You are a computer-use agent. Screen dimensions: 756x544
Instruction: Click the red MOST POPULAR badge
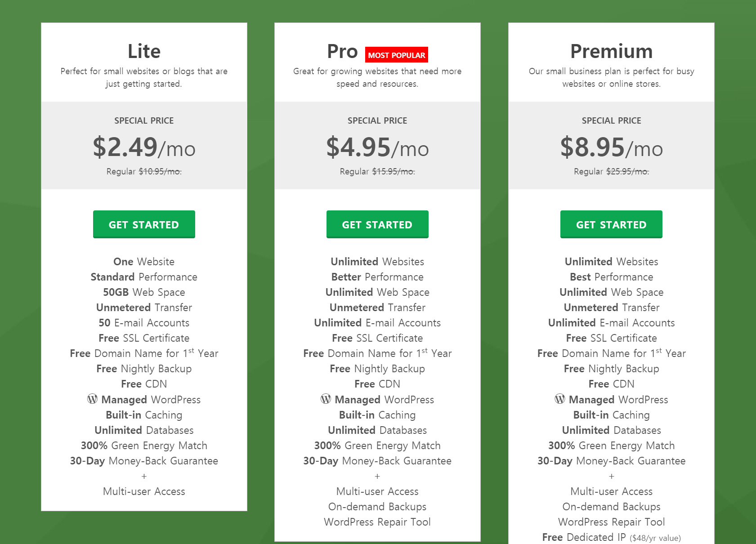396,54
